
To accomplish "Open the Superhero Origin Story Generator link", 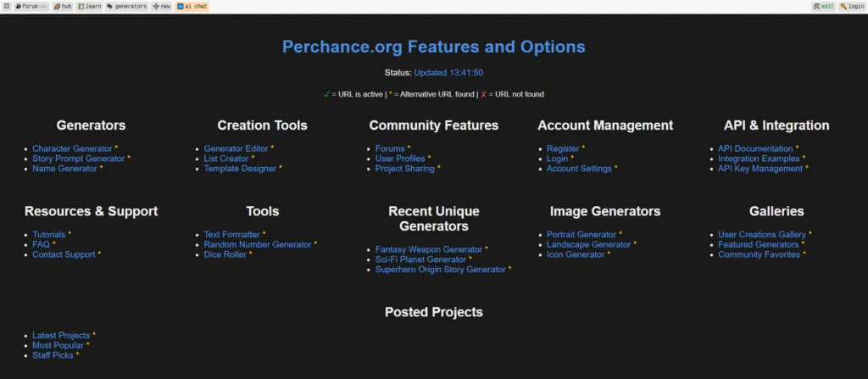I will click(440, 270).
